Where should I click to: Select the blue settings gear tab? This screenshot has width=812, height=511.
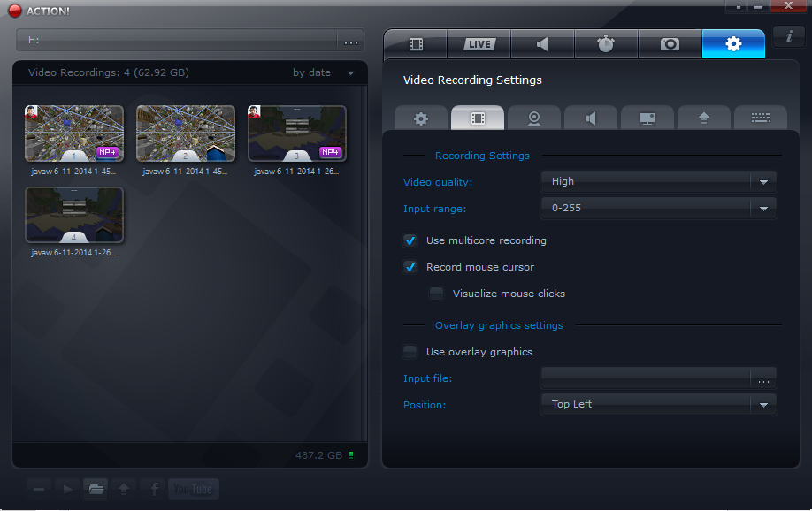[733, 44]
